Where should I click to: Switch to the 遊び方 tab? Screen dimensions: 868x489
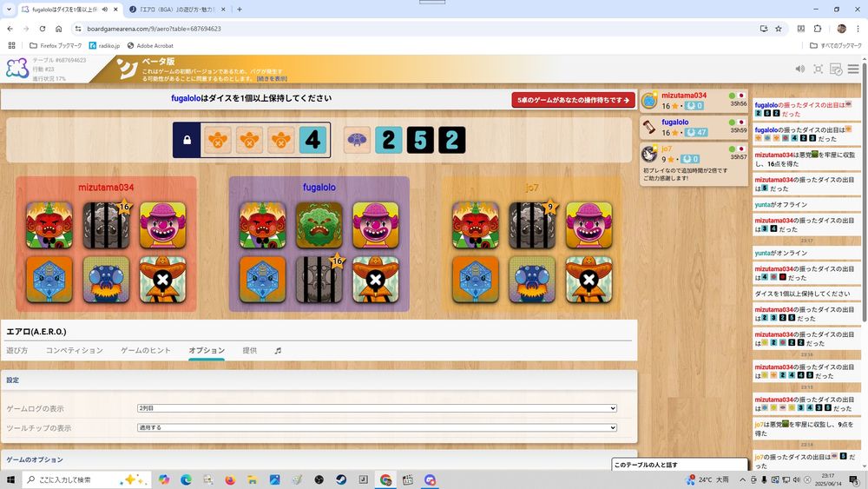(x=17, y=351)
